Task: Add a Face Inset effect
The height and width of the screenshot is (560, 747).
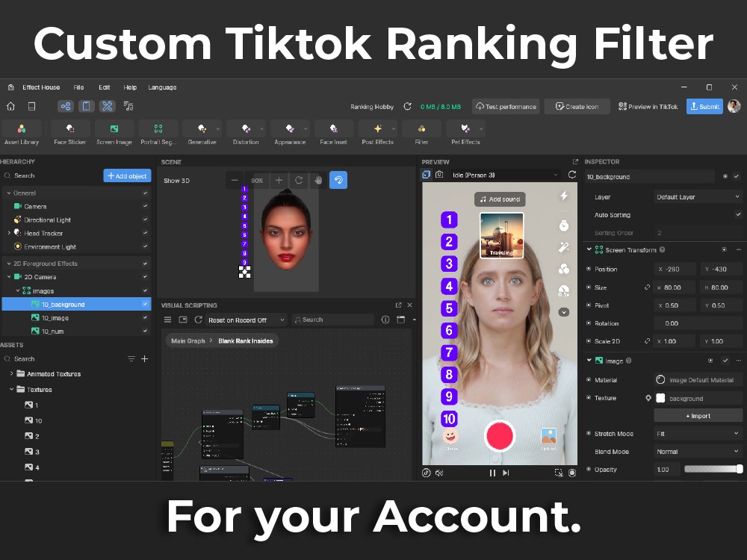Action: 333,134
